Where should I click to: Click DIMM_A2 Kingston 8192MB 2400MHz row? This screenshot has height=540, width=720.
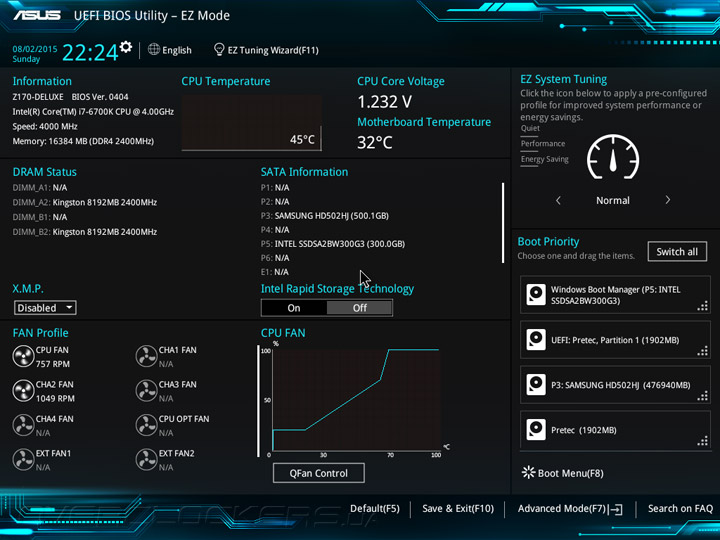[x=85, y=202]
